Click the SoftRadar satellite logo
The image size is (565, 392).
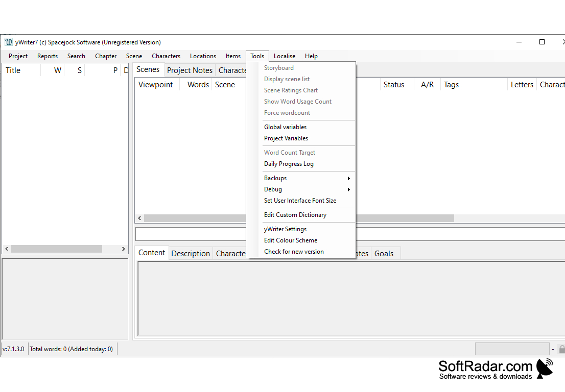(545, 369)
